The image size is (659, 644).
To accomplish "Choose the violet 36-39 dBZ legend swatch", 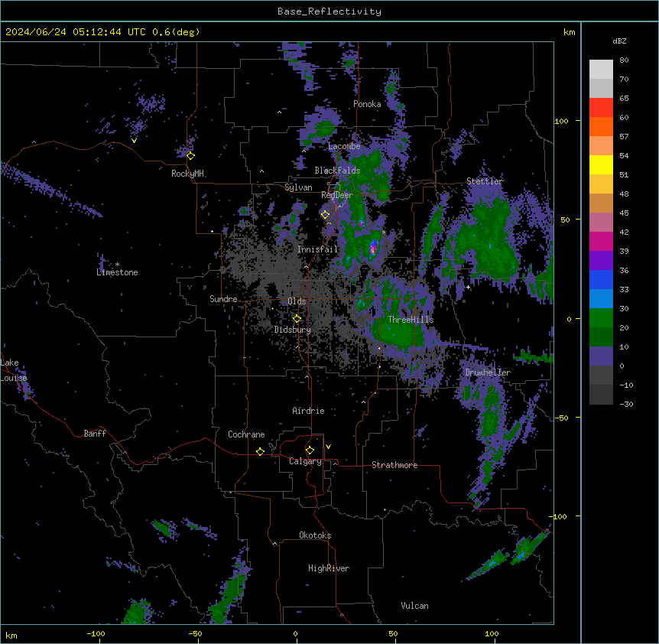I will pos(601,261).
